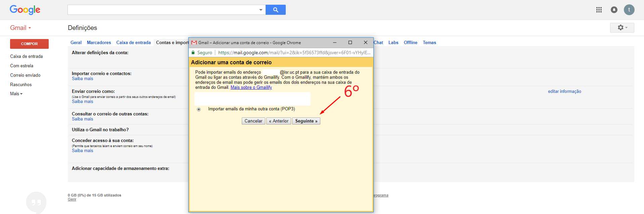Open the Google apps grid
The image size is (644, 214).
(x=599, y=10)
